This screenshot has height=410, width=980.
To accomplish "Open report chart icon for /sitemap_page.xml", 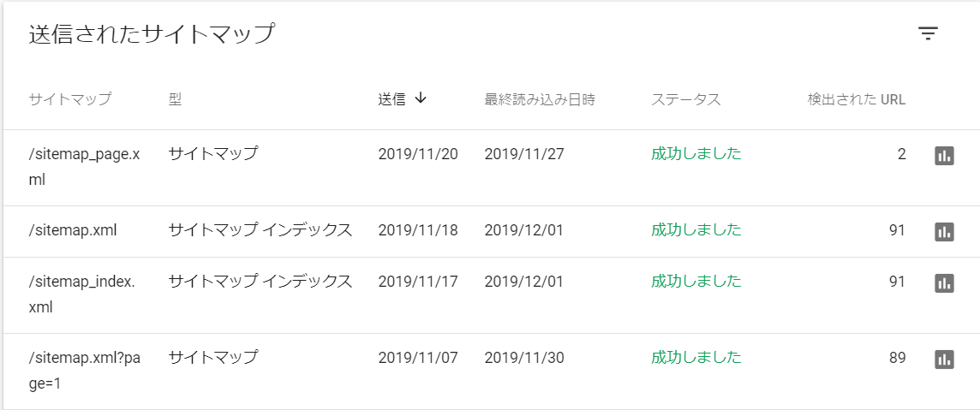I will [944, 156].
